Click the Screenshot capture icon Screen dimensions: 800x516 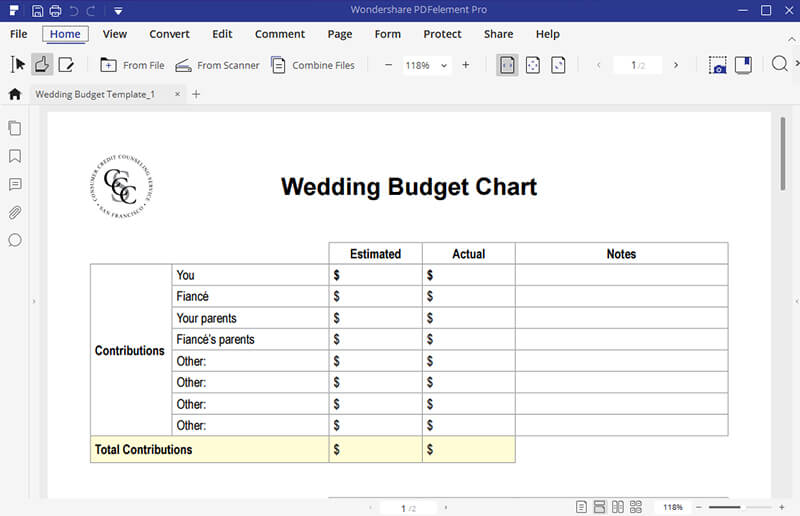point(717,65)
